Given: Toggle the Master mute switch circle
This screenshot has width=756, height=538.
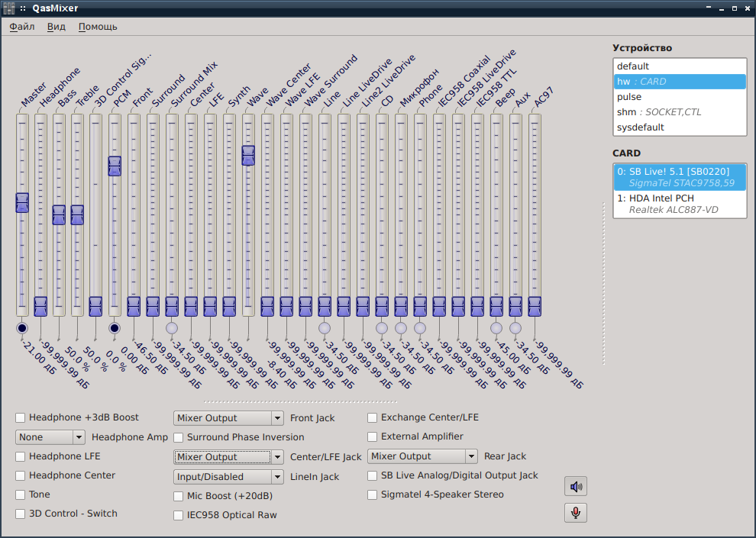Looking at the screenshot, I should pos(21,328).
